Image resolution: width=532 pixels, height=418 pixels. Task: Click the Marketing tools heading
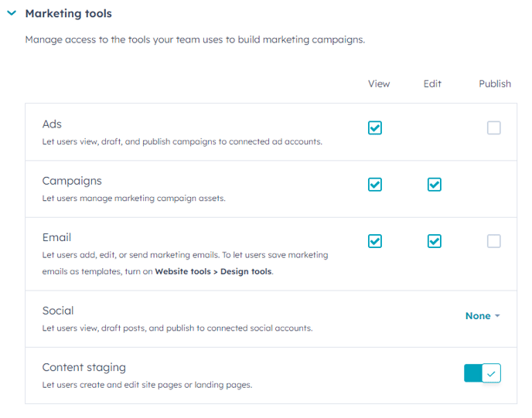pos(69,14)
